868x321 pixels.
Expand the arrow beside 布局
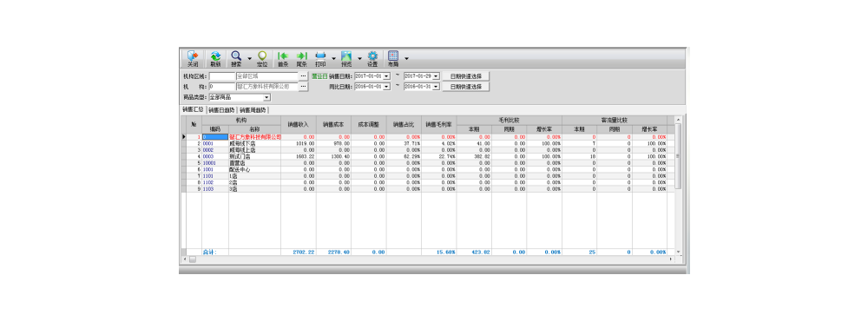[x=406, y=58]
